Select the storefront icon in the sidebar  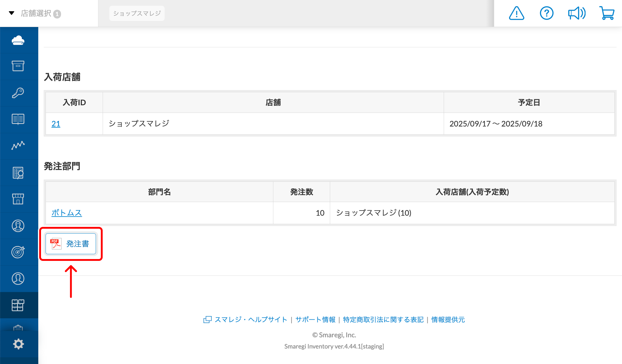point(19,199)
